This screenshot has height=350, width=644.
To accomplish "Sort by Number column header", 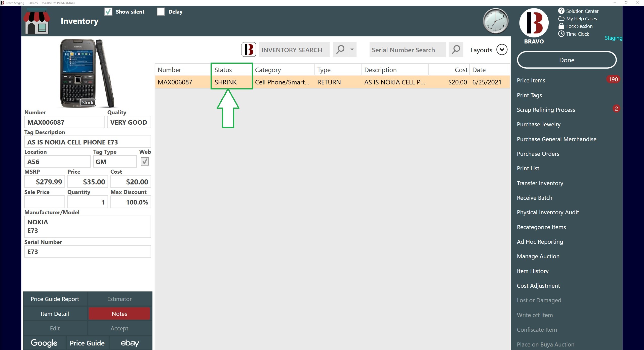I will (x=183, y=70).
